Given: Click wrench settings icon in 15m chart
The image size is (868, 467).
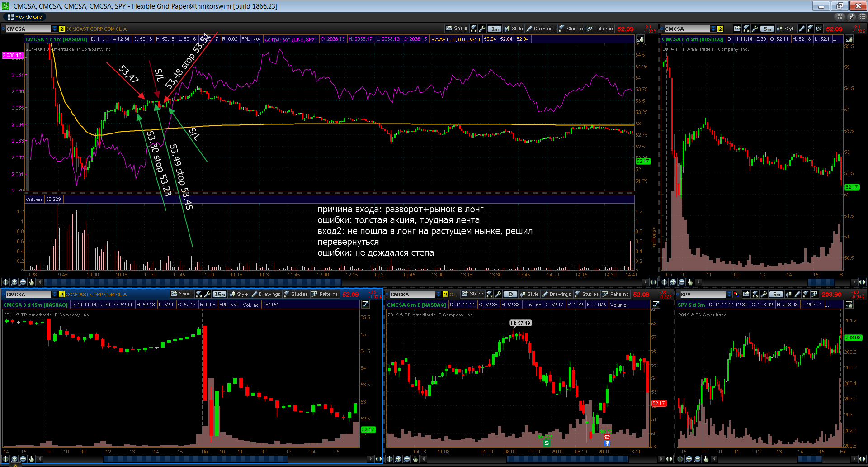Looking at the screenshot, I should tap(207, 294).
